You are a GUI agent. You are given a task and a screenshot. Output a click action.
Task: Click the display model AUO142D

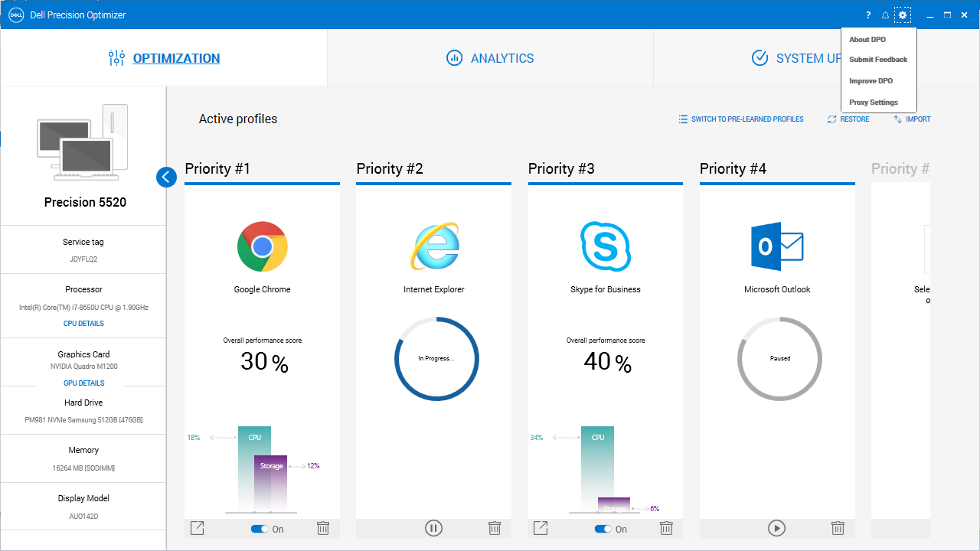point(83,517)
